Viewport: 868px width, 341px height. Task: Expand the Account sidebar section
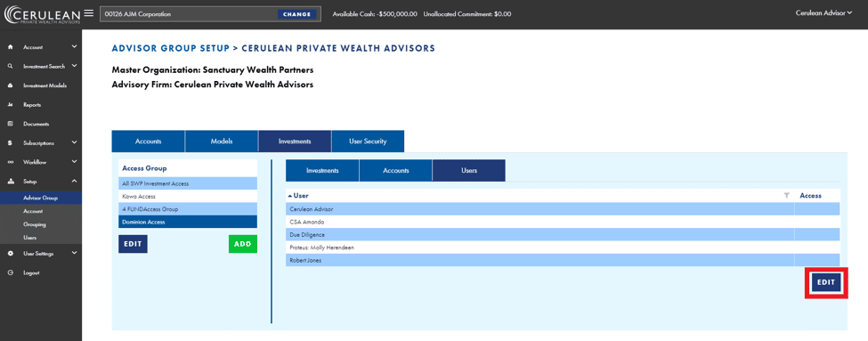click(74, 47)
